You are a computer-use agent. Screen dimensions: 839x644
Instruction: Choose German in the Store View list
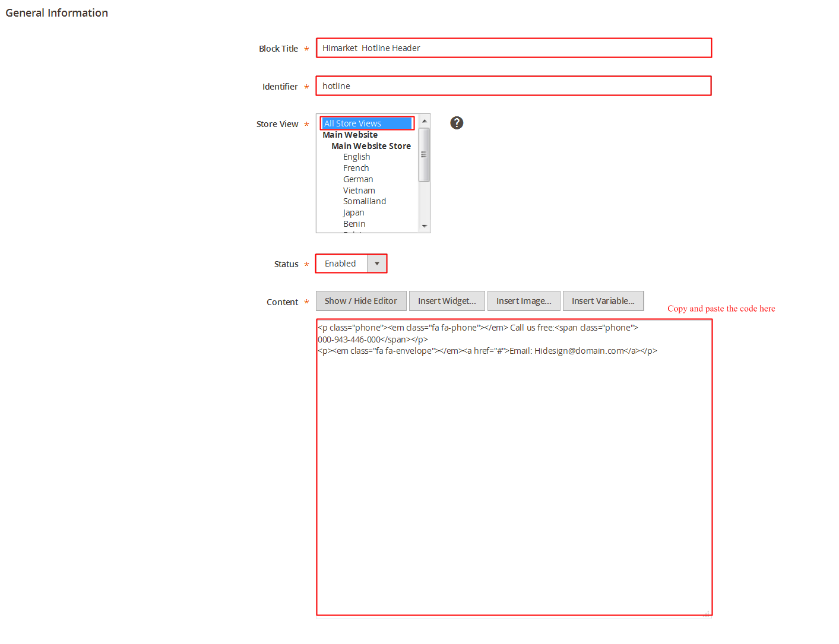coord(358,179)
